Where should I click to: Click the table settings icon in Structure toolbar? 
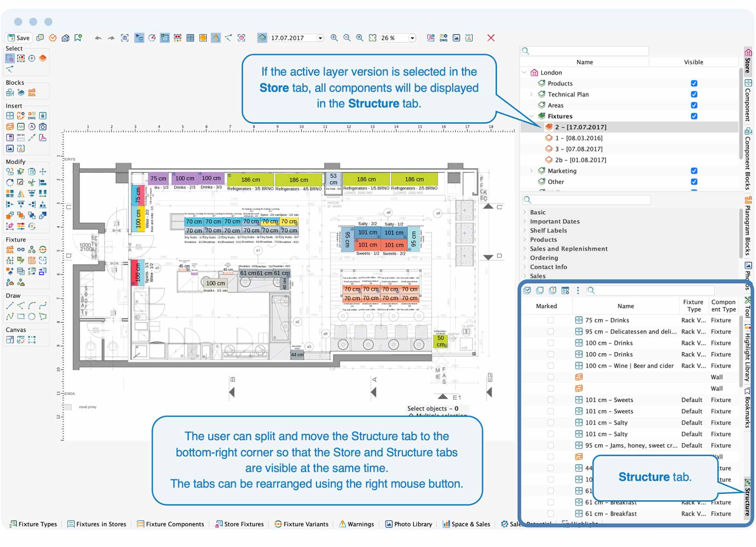coord(565,290)
